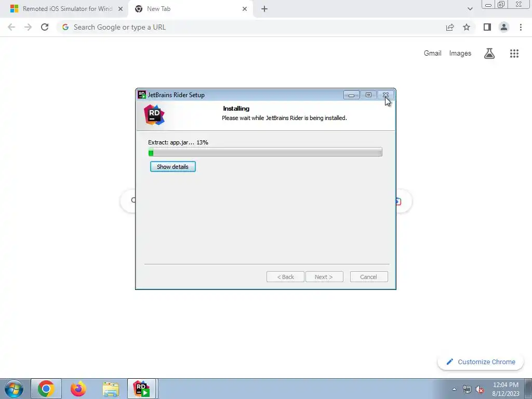Launch Firefox from the taskbar
Screen dimensions: 532x399
(x=78, y=389)
